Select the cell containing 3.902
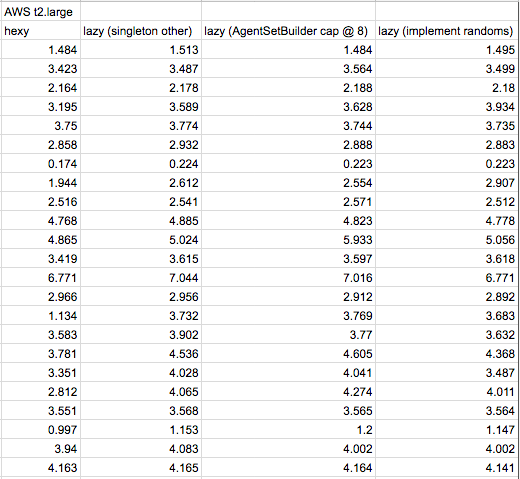The image size is (520, 479). coord(141,335)
